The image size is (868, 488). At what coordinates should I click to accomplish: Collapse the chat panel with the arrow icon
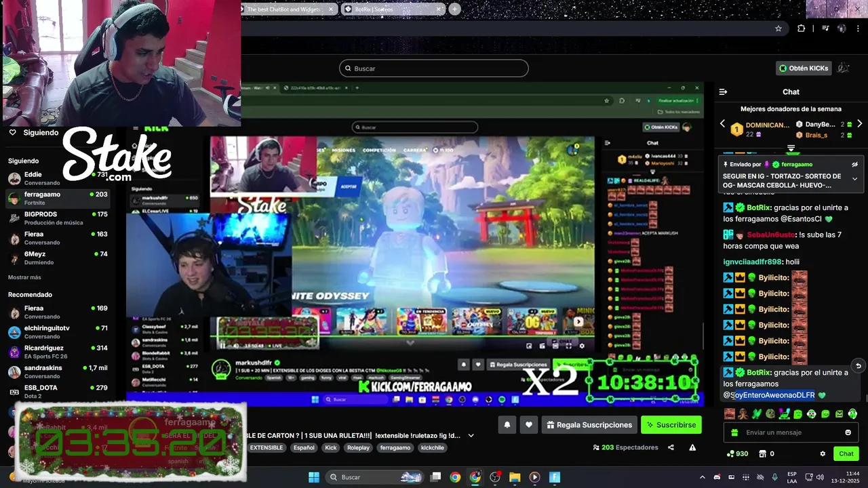click(x=723, y=91)
